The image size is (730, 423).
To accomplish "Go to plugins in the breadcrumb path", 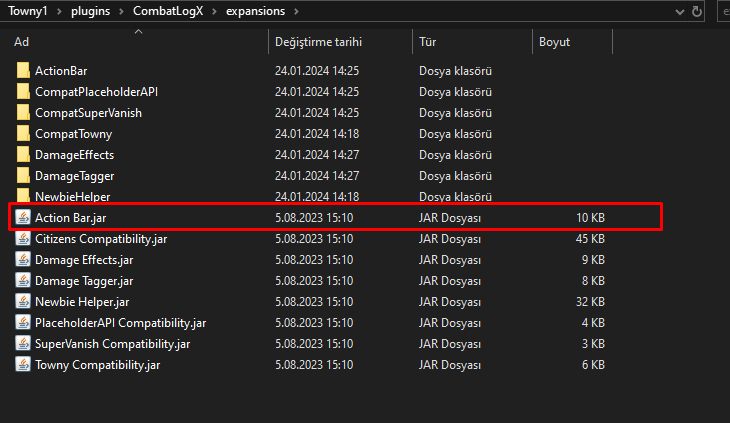I will (x=90, y=11).
